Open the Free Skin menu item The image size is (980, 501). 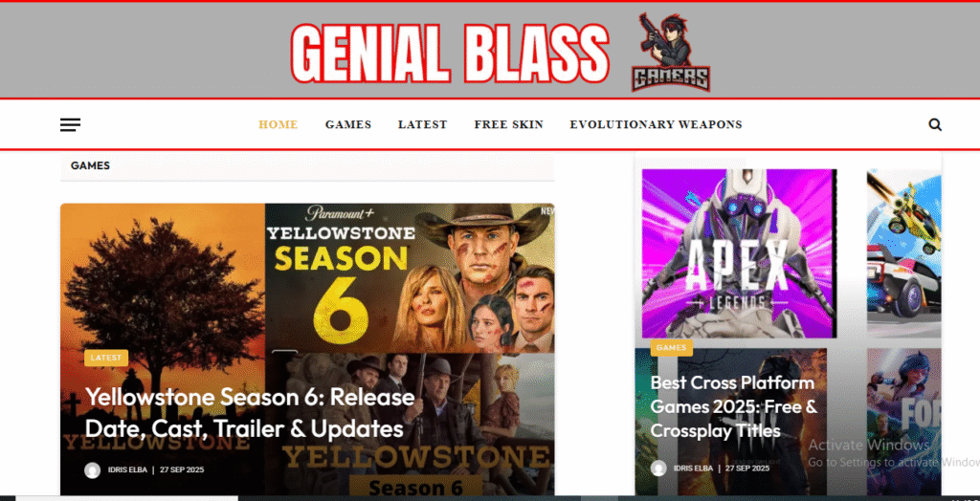[x=509, y=124]
